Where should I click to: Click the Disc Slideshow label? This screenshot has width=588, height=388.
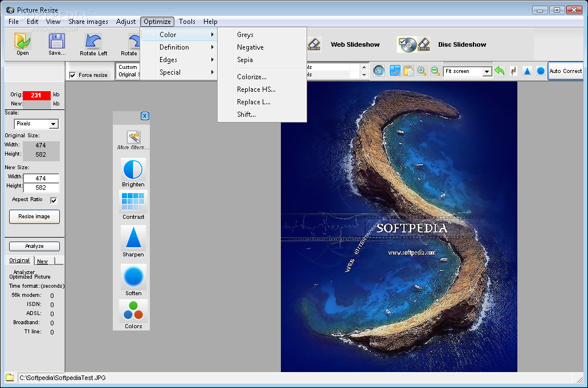[x=462, y=44]
